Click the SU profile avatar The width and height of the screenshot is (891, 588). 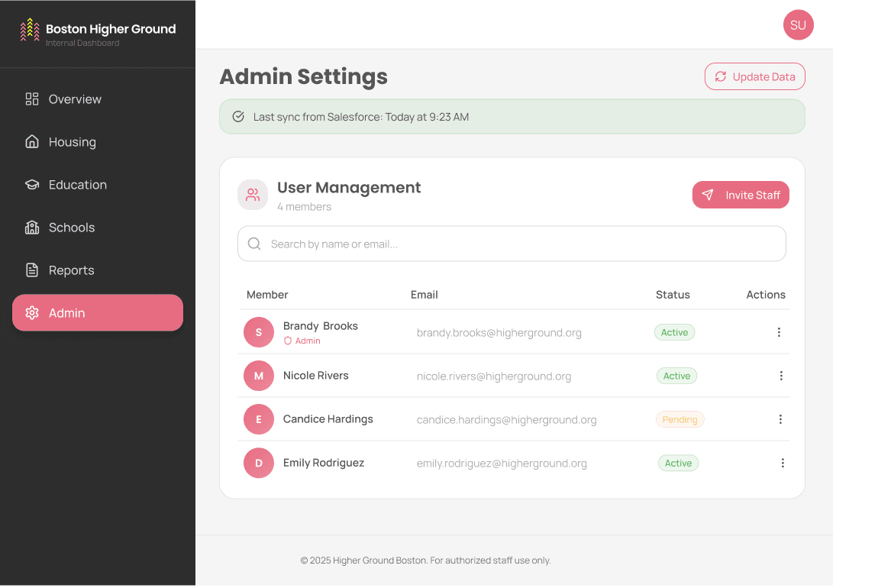[798, 25]
